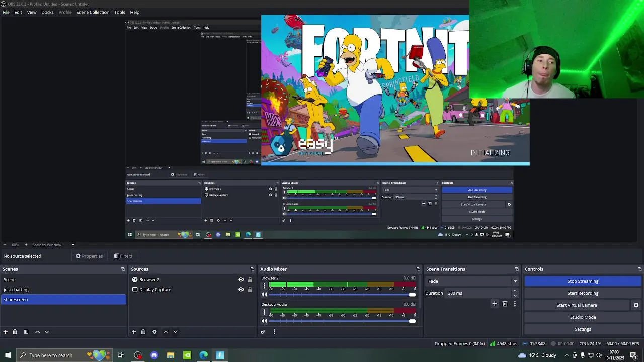Screen dimensions: 644x362
Task: Open the Docks menu
Action: [47, 12]
